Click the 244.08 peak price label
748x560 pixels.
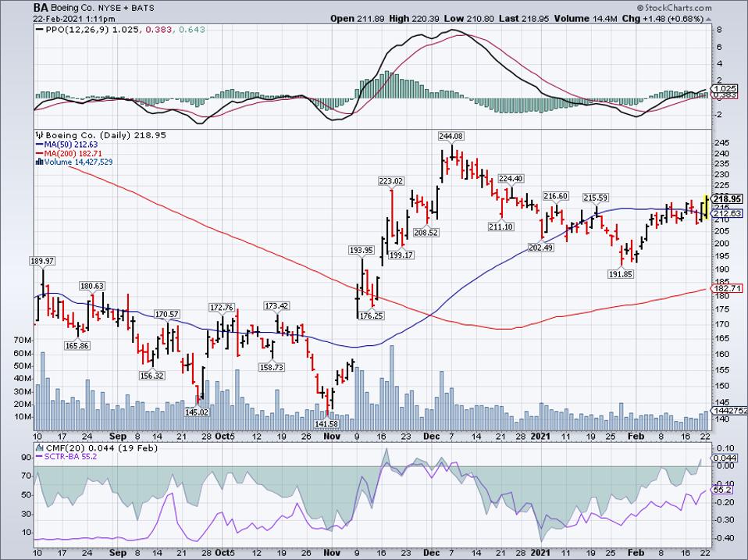point(451,137)
